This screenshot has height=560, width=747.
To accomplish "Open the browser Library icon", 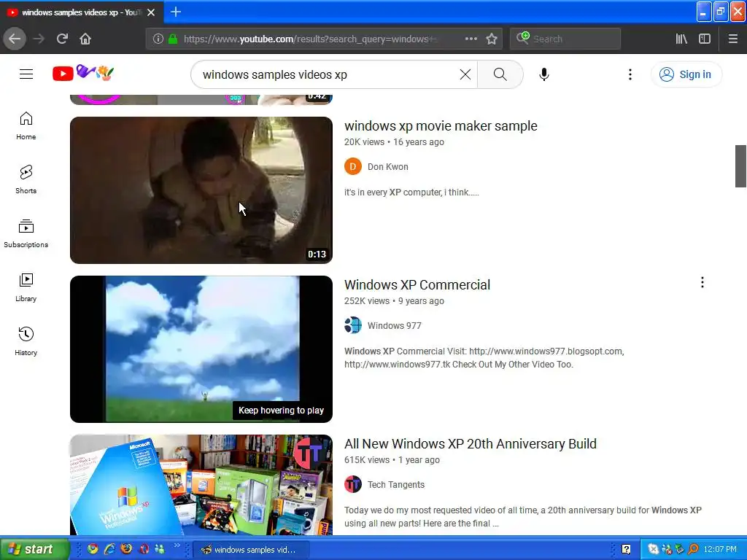I will point(681,39).
